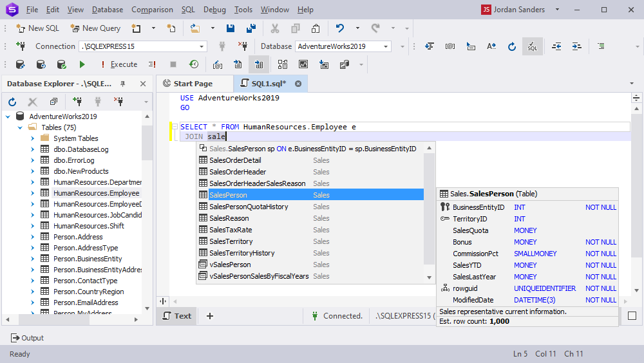644x363 pixels.
Task: Open a New Query document
Action: pyautogui.click(x=95, y=28)
